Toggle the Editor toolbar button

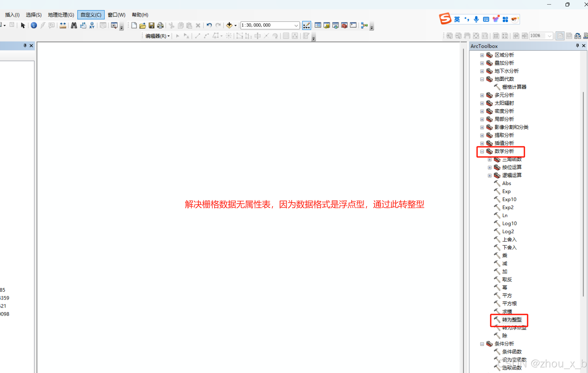click(306, 25)
